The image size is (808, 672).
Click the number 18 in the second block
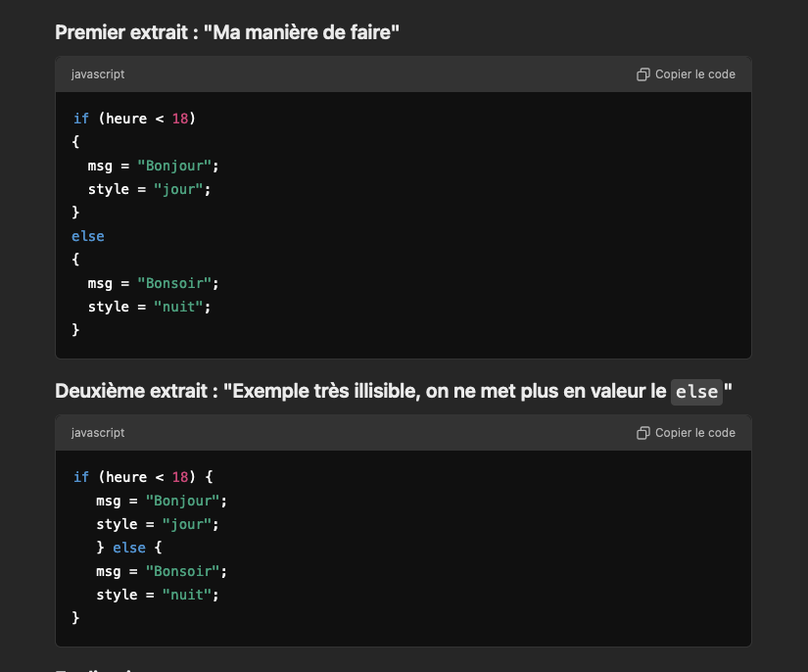pos(180,477)
